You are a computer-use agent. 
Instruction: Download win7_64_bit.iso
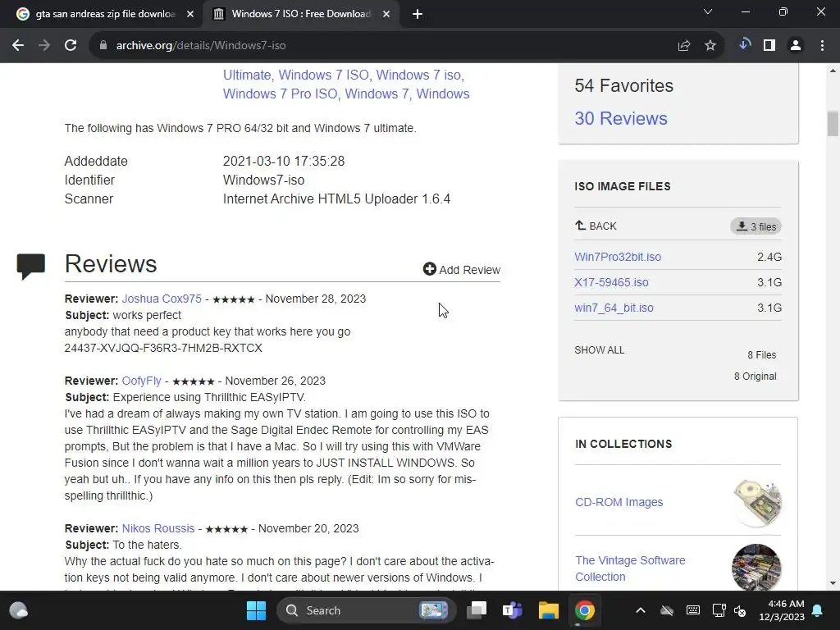tap(614, 308)
